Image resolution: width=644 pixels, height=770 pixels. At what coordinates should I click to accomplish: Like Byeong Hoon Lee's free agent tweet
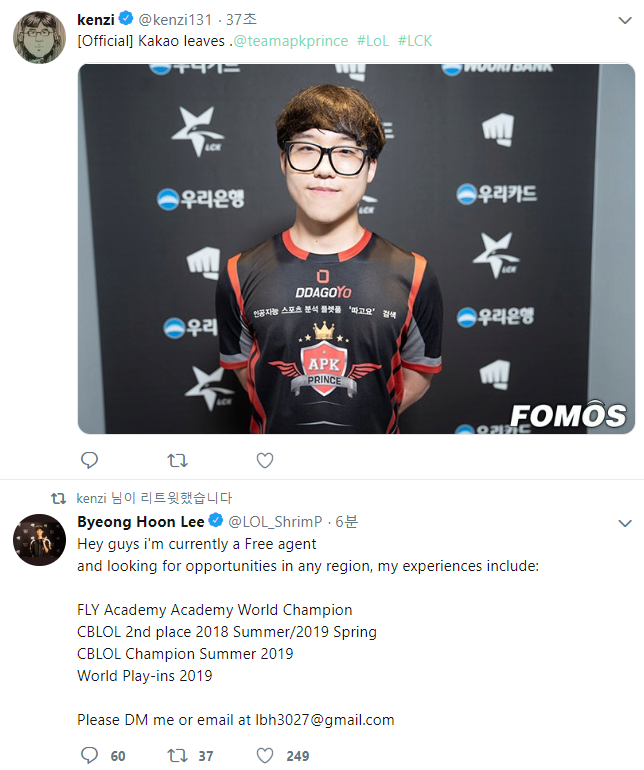pyautogui.click(x=265, y=755)
